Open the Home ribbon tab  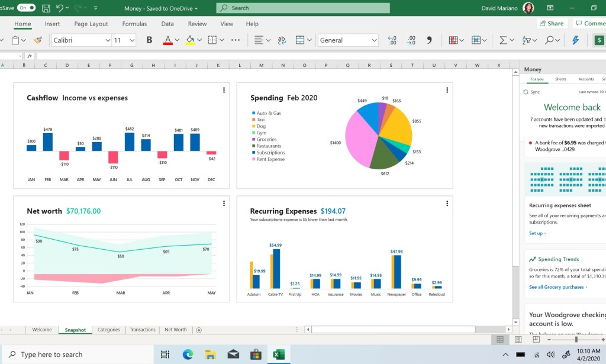22,24
